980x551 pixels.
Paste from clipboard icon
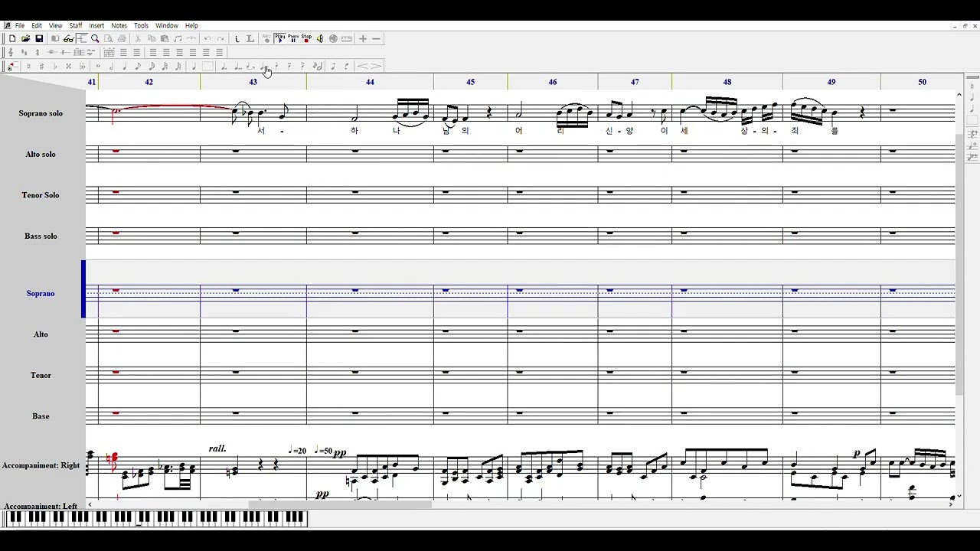(165, 38)
